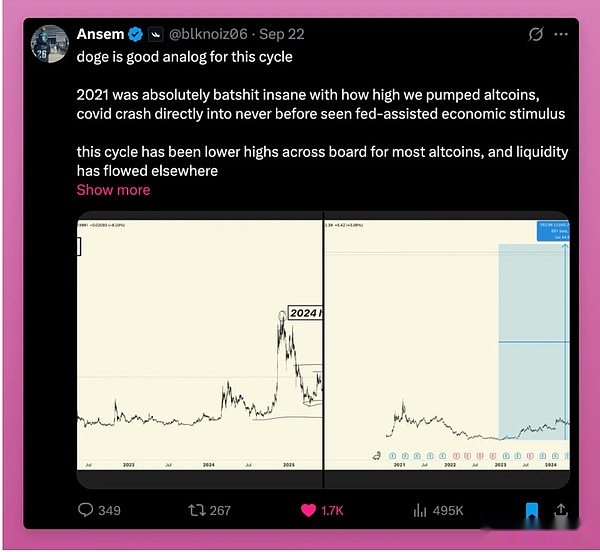Screen dimensions: 600x552
Task: Remove the bookmark with the blue bookmark icon
Action: pyautogui.click(x=532, y=510)
